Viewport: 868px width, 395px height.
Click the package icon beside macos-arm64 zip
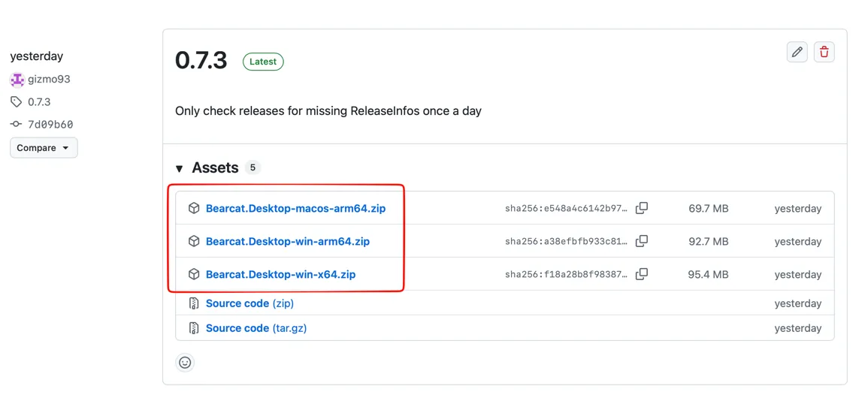[x=194, y=209]
